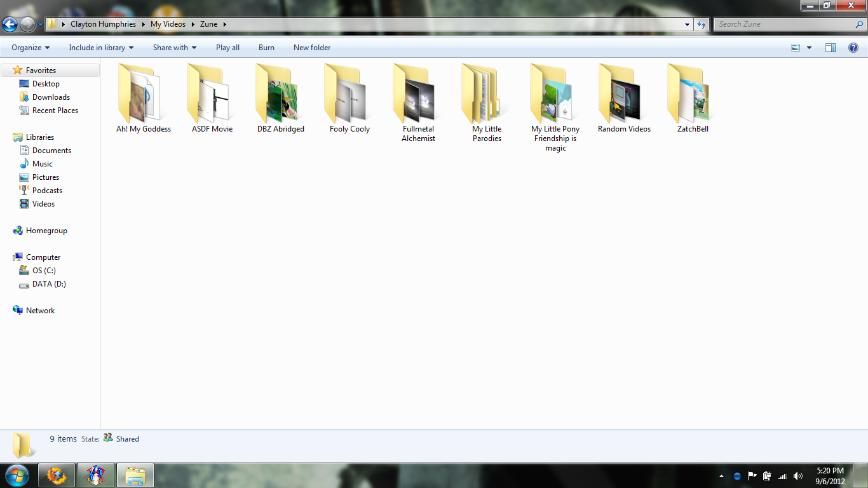868x488 pixels.
Task: Select the Random Videos folder
Action: coord(624,98)
